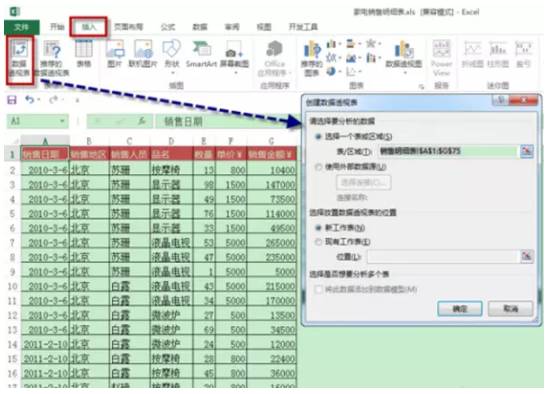Expand the Undo history dropdown arrow
547x394 pixels.
[38, 100]
